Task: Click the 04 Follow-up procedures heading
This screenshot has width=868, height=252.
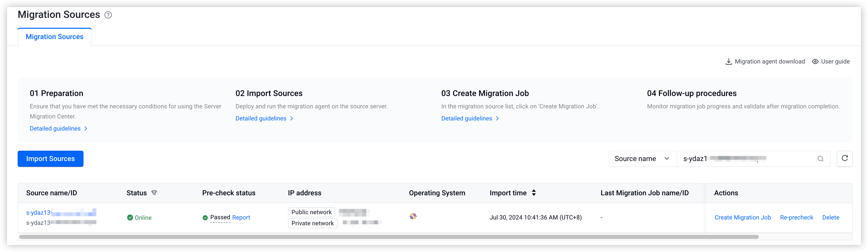Action: (692, 93)
